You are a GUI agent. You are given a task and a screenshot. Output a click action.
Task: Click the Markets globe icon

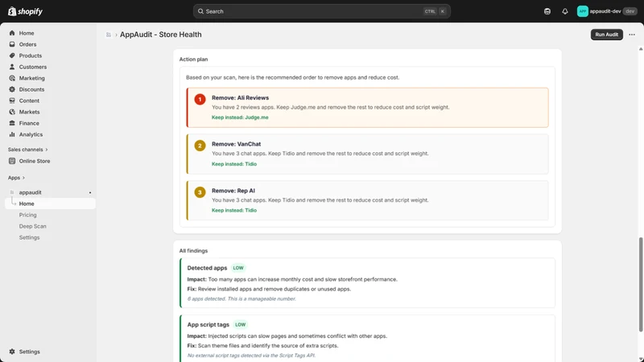click(x=12, y=112)
